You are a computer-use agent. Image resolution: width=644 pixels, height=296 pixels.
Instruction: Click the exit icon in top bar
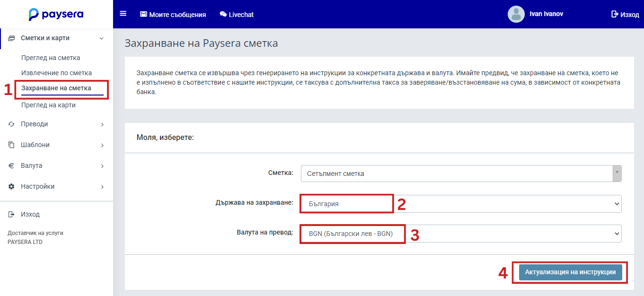615,14
